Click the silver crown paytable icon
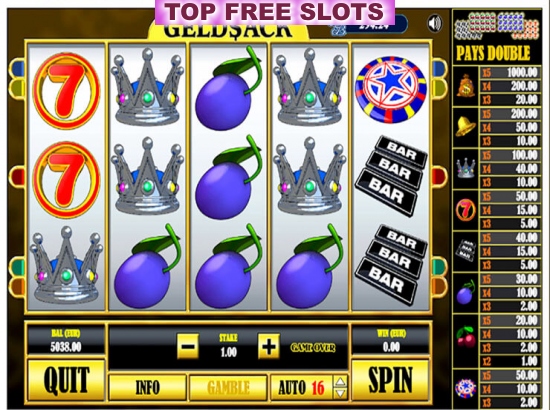Screen dimensions: 550x410 466,168
